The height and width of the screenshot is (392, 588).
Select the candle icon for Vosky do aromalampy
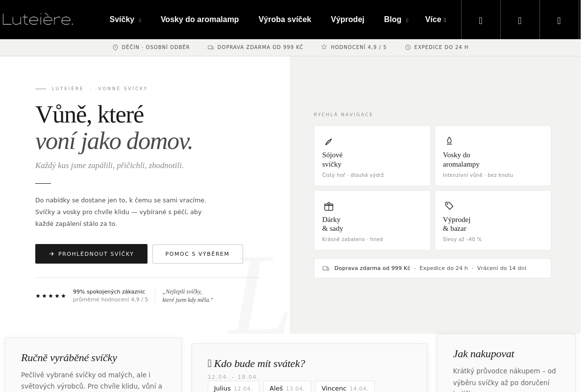click(x=449, y=141)
